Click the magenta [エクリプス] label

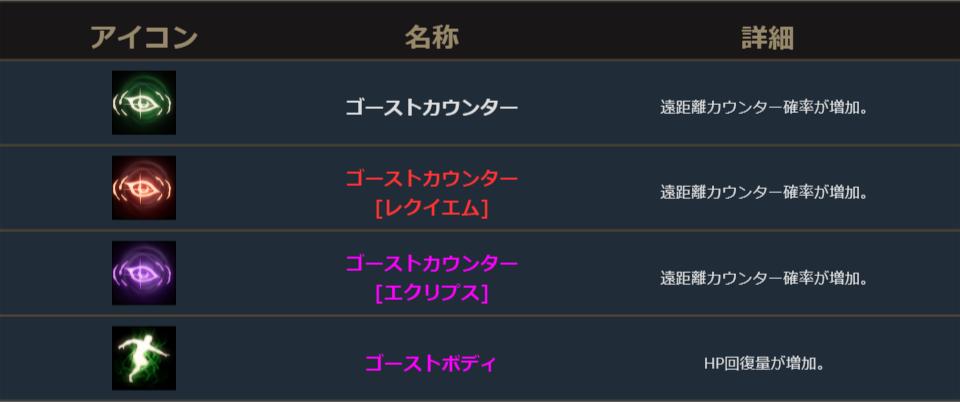click(x=432, y=293)
